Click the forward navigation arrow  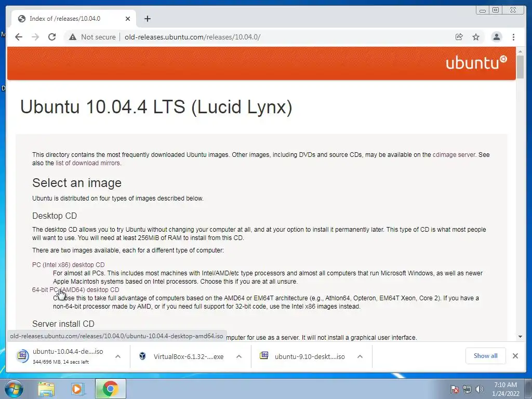coord(35,37)
